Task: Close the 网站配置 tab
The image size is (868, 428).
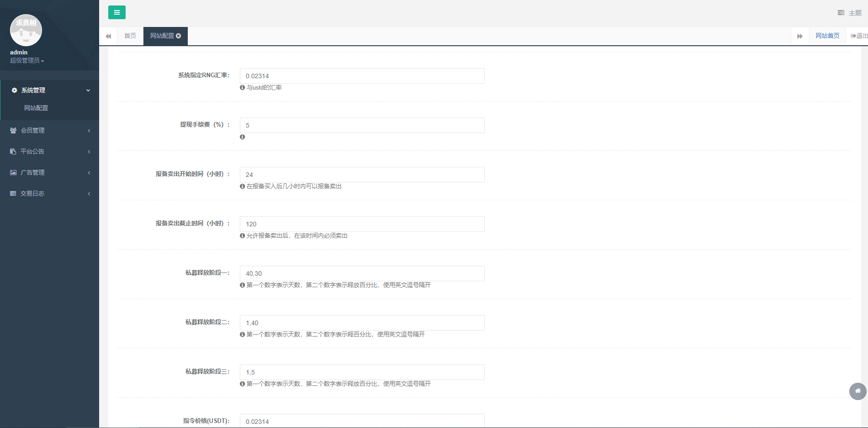Action: click(x=179, y=36)
